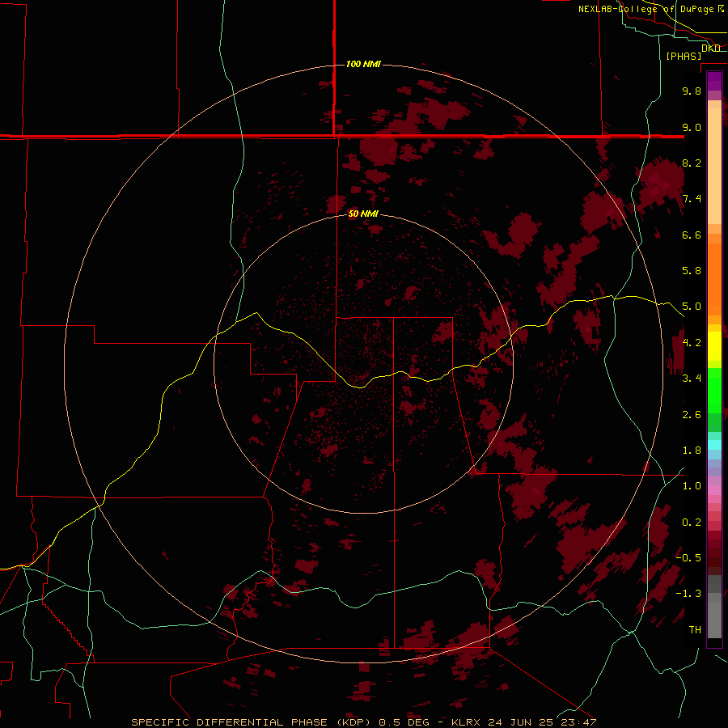Click the KLRX station ID in caption
This screenshot has width=728, height=728.
[467, 722]
